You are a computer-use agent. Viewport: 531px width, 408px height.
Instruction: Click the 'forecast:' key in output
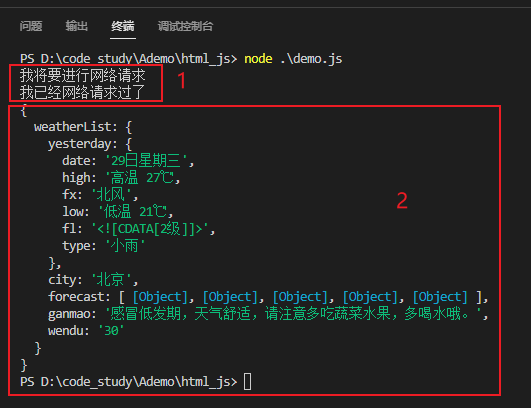click(79, 297)
